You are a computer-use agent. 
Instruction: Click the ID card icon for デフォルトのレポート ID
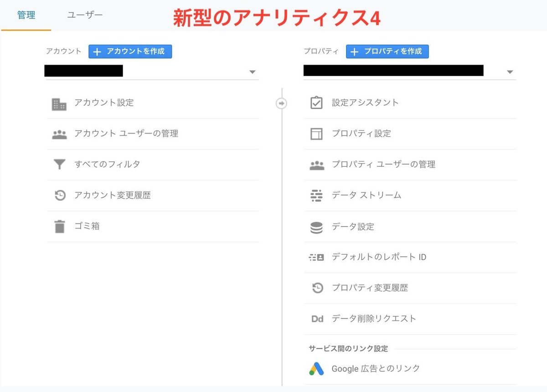point(316,258)
